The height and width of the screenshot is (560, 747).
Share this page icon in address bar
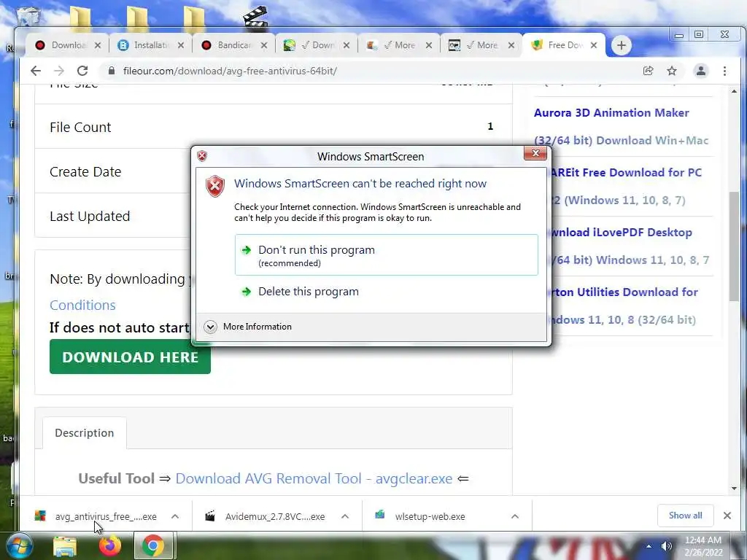pos(648,71)
